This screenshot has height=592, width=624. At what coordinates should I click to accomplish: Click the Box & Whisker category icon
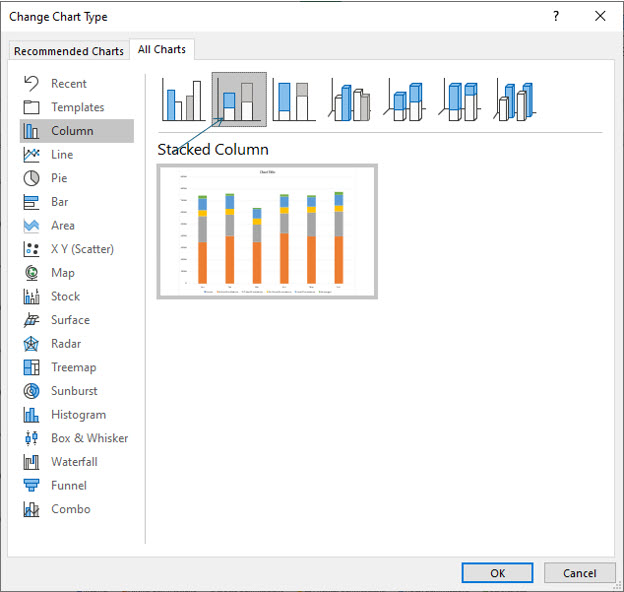[31, 438]
